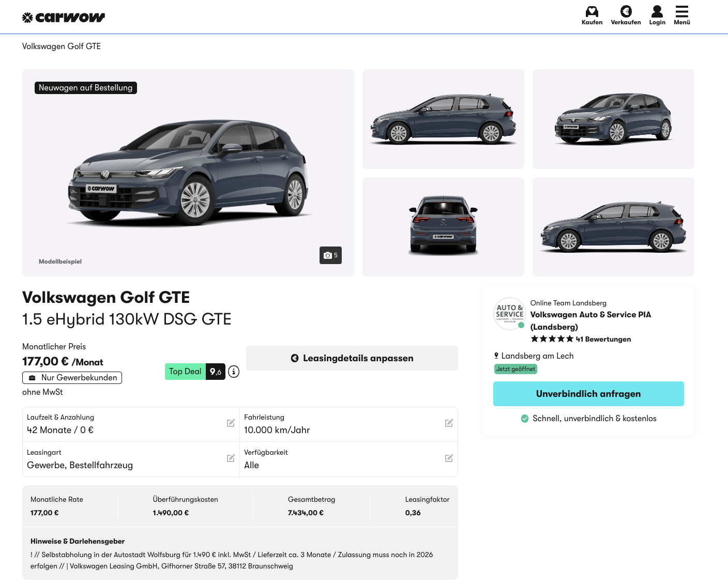Open the main Golf GTE photo

click(188, 173)
